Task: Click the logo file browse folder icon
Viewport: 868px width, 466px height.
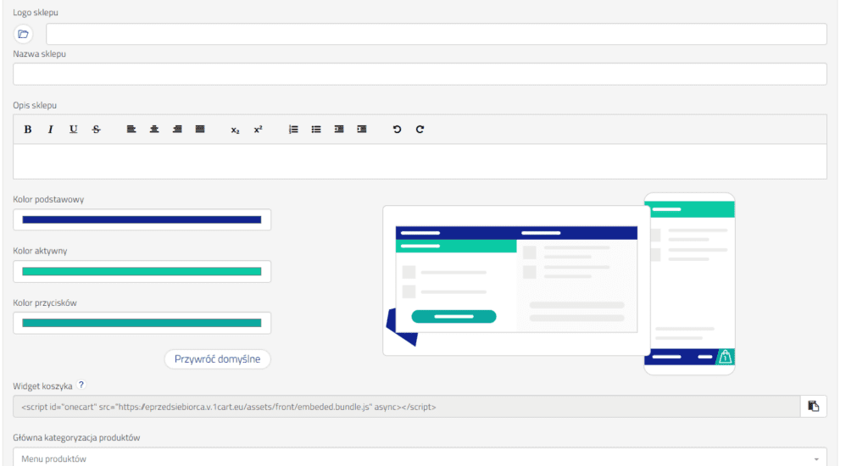Action: [23, 34]
